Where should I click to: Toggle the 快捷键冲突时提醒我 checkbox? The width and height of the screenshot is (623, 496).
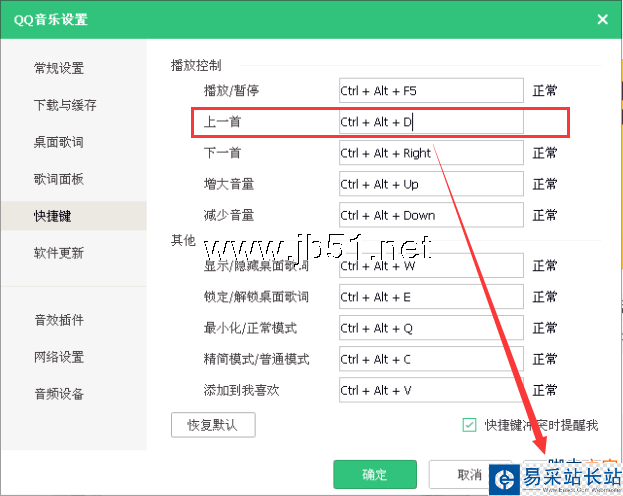pos(469,425)
